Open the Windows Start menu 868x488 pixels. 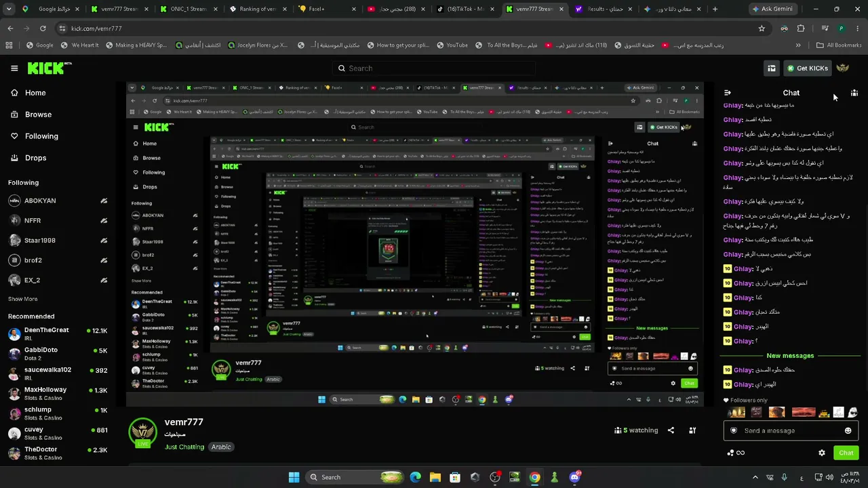click(x=294, y=477)
